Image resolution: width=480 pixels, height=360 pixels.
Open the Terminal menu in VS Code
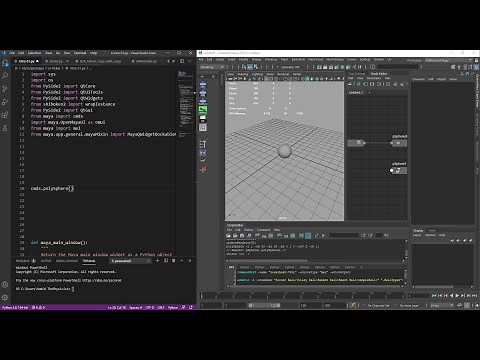click(x=80, y=53)
